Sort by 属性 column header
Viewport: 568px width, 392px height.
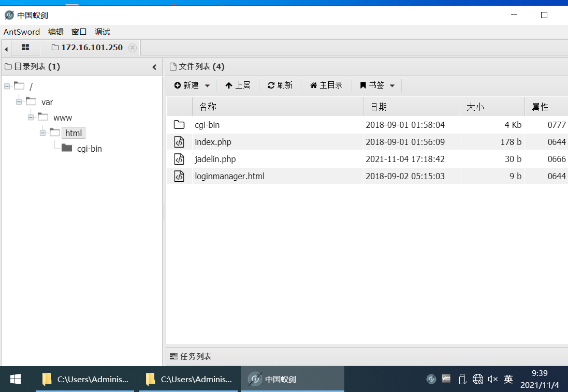pyautogui.click(x=546, y=107)
